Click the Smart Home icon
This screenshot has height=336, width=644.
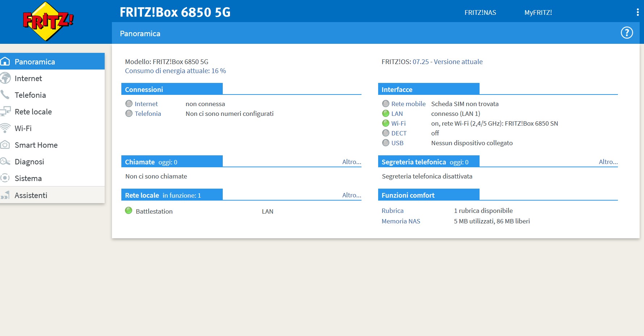5,144
